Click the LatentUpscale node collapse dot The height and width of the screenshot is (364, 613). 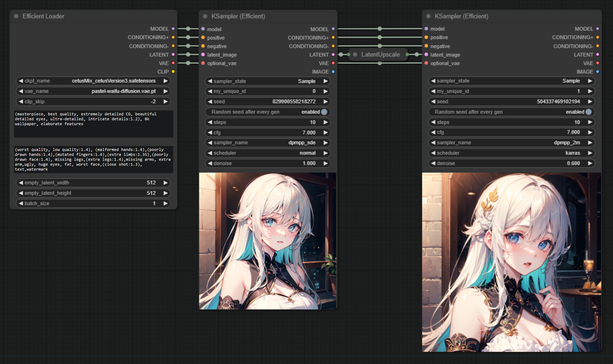click(x=355, y=54)
